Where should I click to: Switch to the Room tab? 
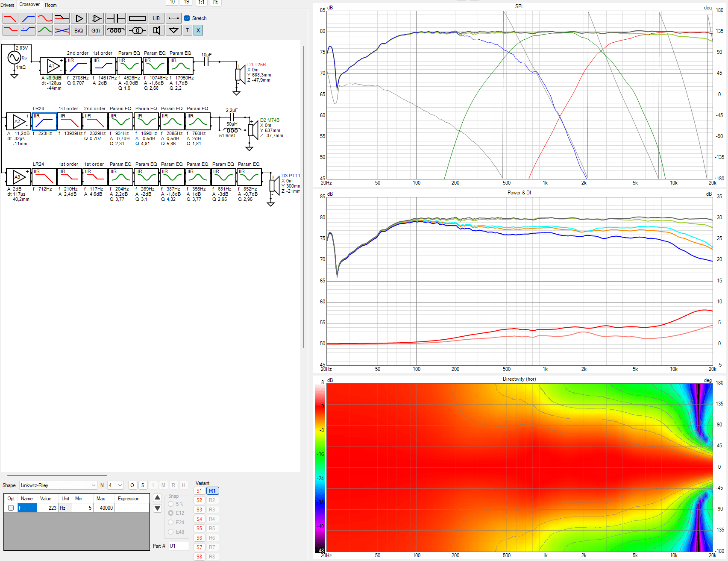(51, 5)
